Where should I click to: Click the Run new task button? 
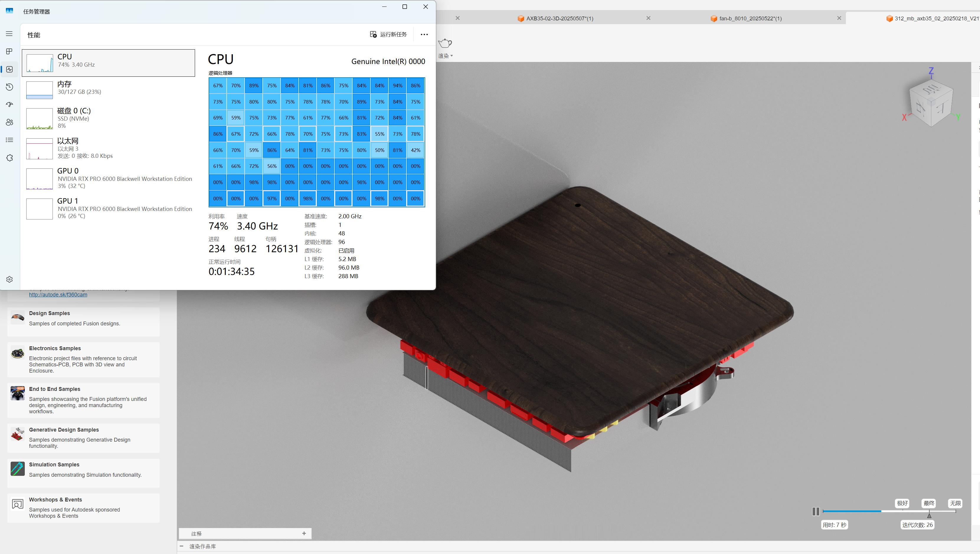tap(388, 34)
